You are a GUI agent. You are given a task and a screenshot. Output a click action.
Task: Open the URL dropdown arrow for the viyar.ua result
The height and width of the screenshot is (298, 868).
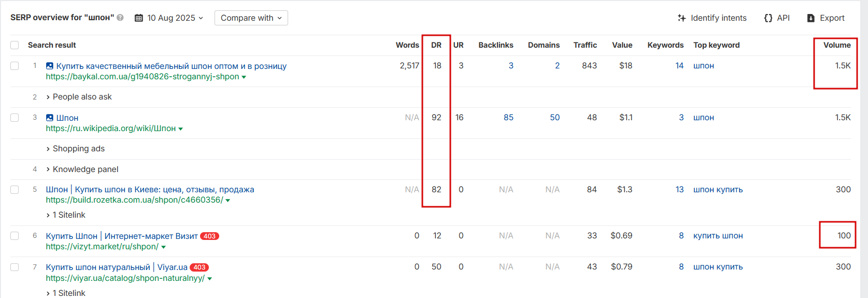[210, 279]
